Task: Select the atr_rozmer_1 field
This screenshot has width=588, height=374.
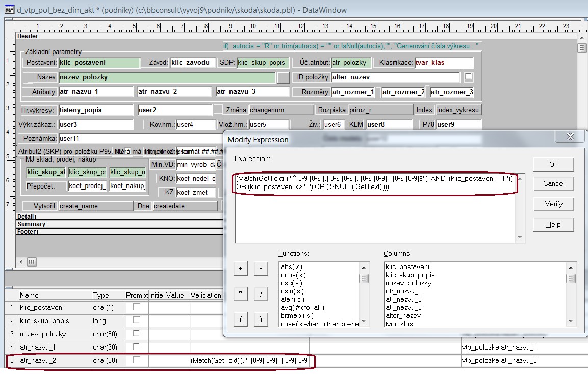Action: point(353,92)
